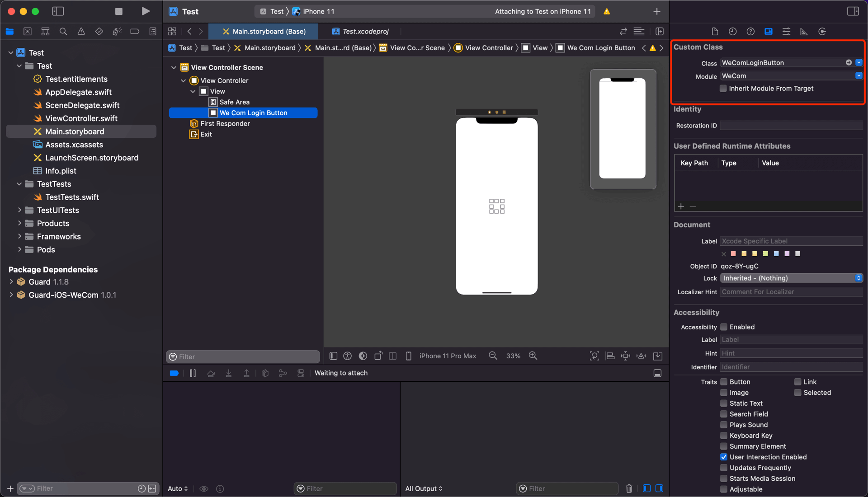Viewport: 868px width, 497px height.
Task: Open the Attributes inspector icon
Action: tap(786, 31)
